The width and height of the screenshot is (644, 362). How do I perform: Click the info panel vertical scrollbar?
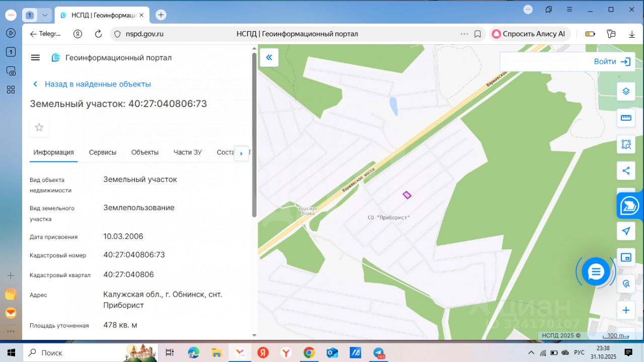254,136
